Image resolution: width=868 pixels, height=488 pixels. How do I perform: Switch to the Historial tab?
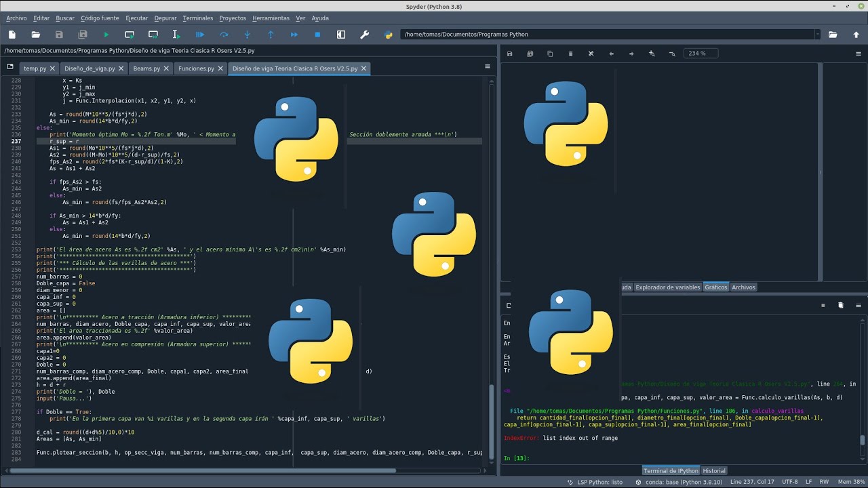(x=713, y=470)
